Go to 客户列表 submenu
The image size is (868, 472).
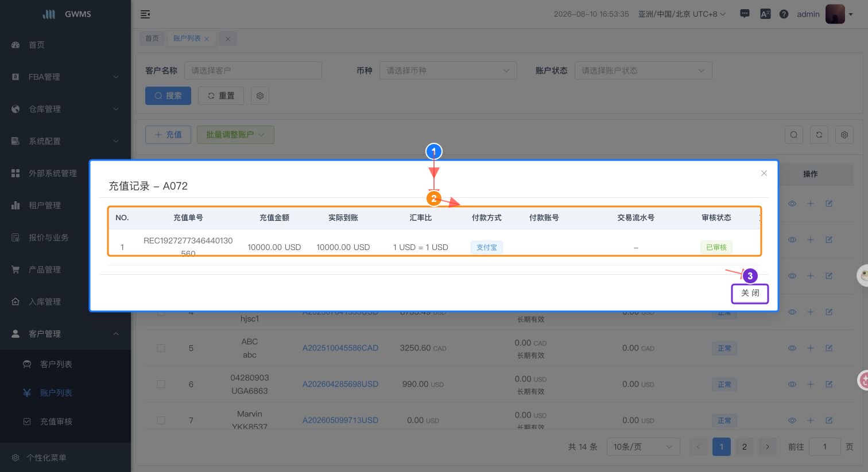pyautogui.click(x=65, y=364)
